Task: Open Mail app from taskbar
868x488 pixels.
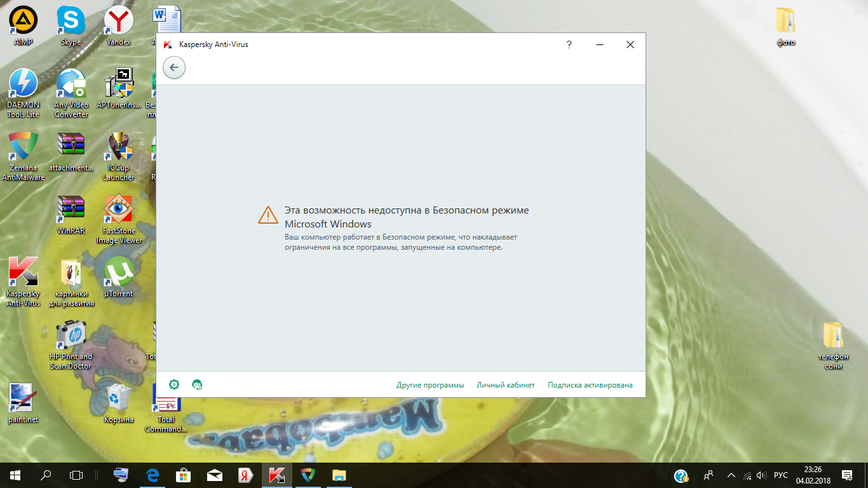Action: point(215,475)
